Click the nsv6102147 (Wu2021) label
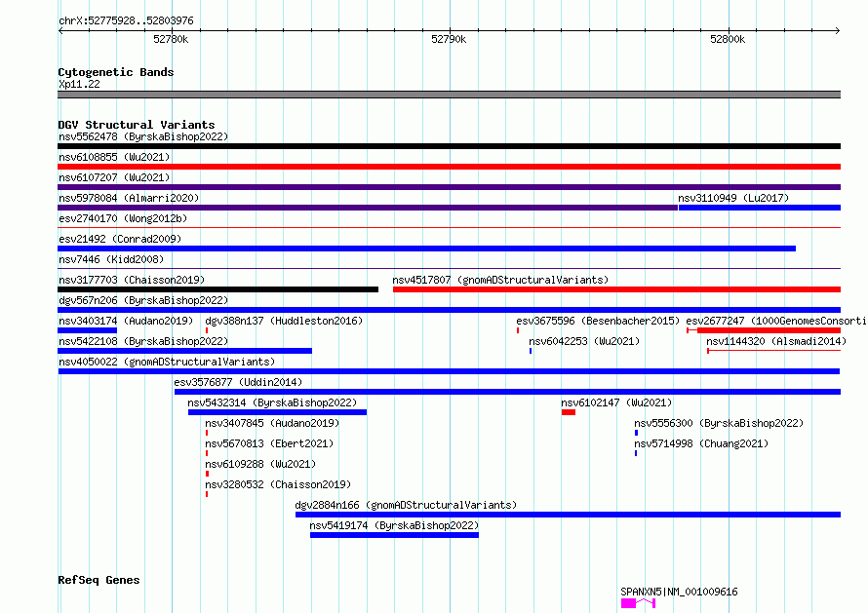 616,402
